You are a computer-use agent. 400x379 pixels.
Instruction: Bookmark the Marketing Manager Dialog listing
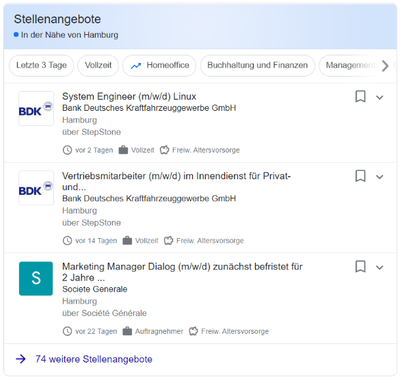click(360, 267)
